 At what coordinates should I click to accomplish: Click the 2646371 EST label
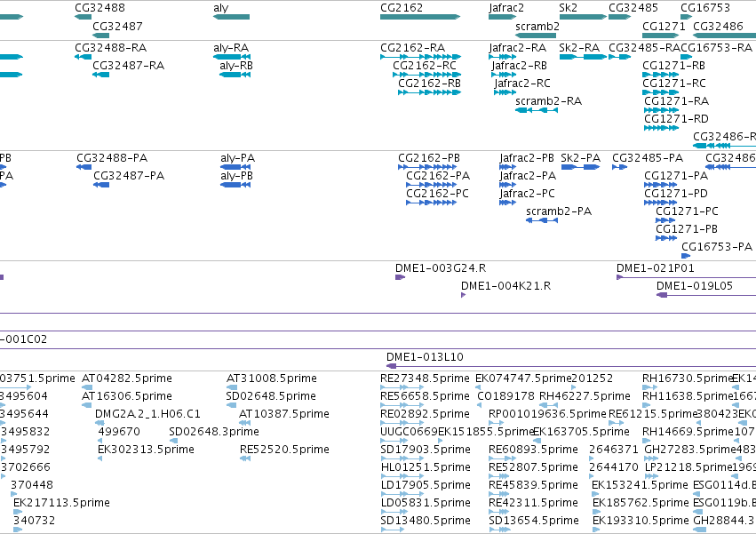[x=613, y=449]
